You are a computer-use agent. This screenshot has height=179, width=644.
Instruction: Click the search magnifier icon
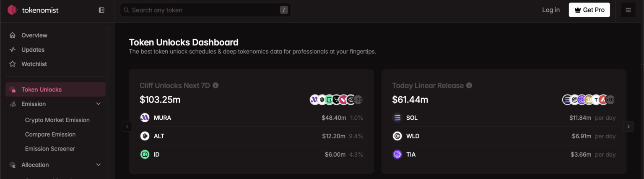127,10
